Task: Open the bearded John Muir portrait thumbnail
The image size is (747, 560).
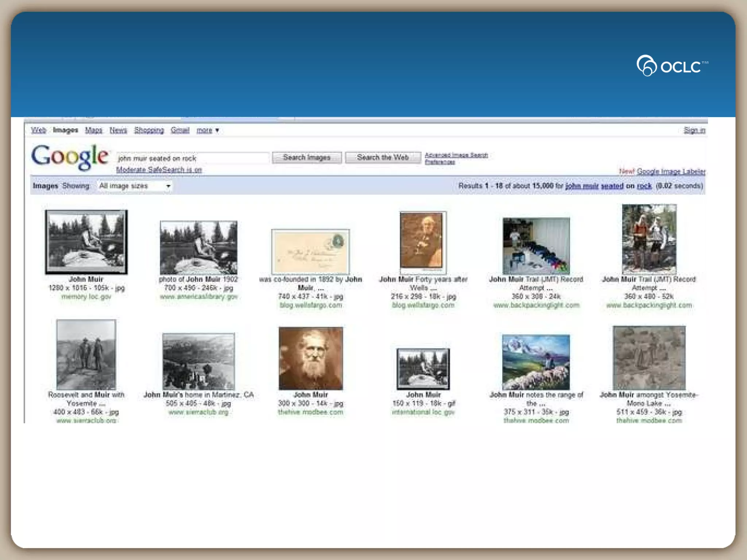Action: pyautogui.click(x=310, y=358)
